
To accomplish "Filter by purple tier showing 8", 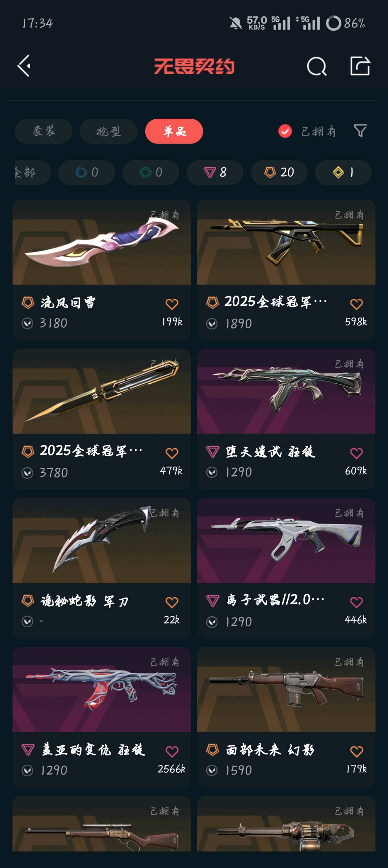I will coord(215,173).
